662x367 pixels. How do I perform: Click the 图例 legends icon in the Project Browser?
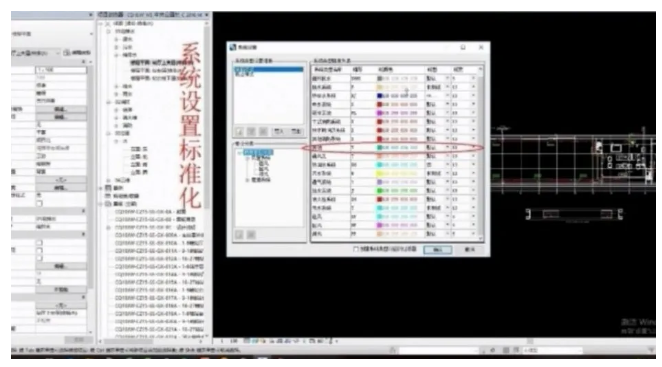click(108, 188)
